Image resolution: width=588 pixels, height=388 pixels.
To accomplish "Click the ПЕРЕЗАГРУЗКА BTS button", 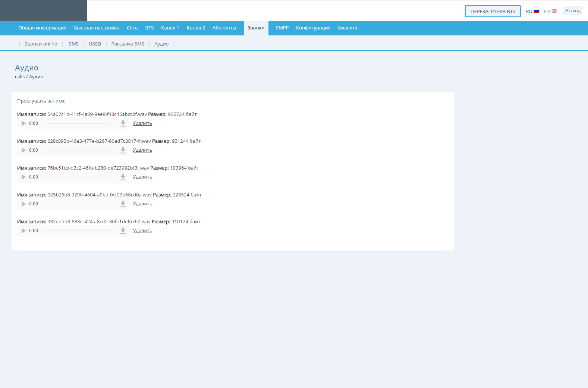I will point(493,11).
